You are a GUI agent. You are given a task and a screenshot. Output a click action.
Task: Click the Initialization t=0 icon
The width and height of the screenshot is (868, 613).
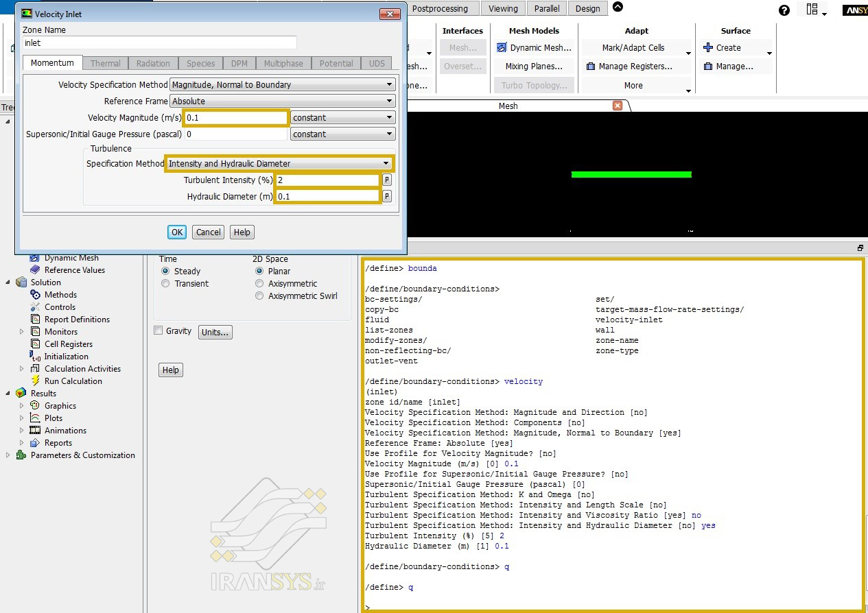[x=35, y=357]
